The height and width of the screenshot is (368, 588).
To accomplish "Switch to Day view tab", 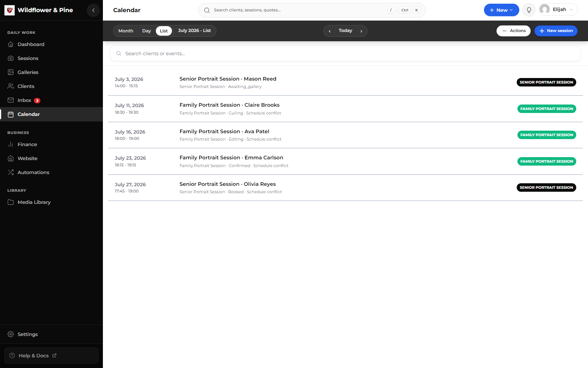I will (x=147, y=31).
